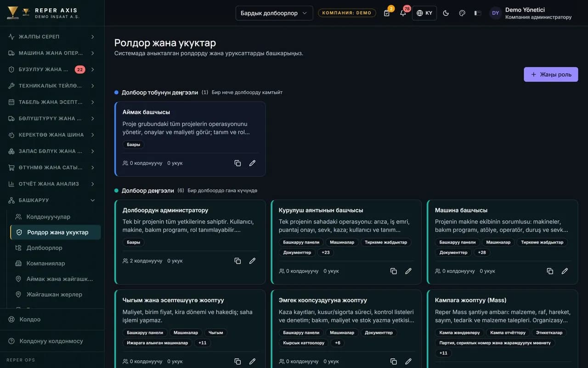Click the Бузулуу wrench-shield sidebar icon

11,69
